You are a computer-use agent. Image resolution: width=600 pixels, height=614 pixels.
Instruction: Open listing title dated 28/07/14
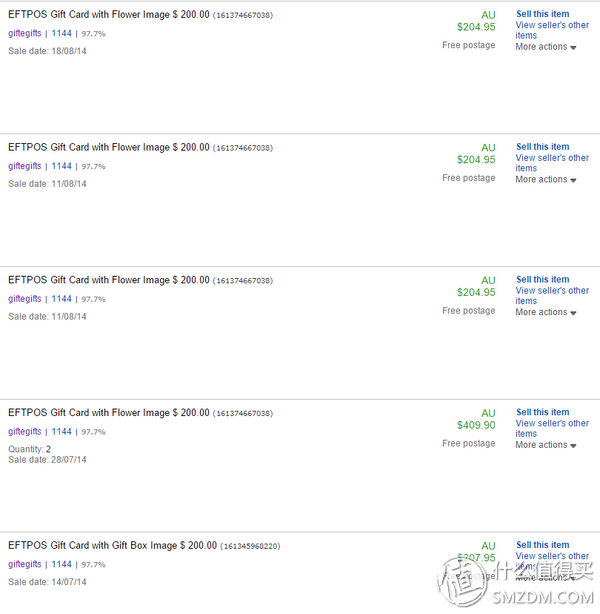click(x=108, y=413)
